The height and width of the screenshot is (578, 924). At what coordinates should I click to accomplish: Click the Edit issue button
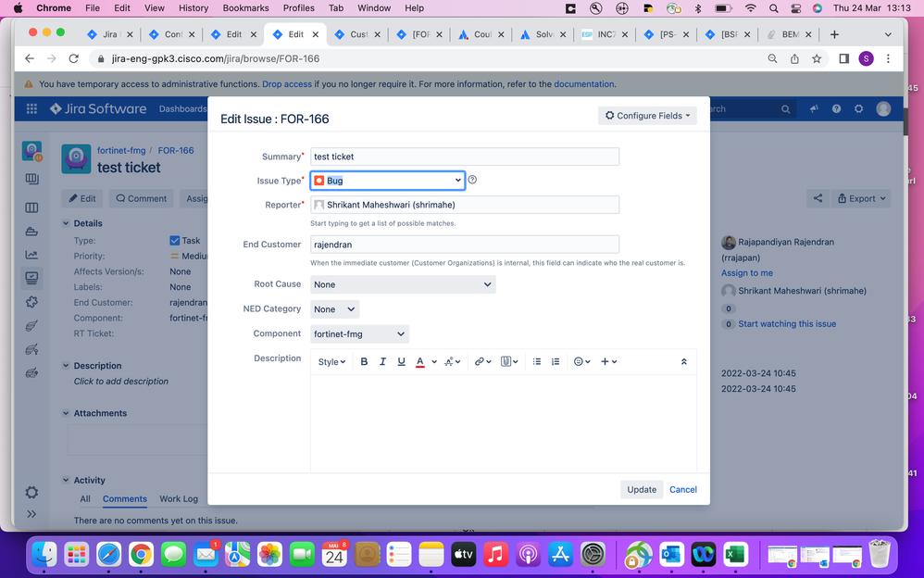81,198
